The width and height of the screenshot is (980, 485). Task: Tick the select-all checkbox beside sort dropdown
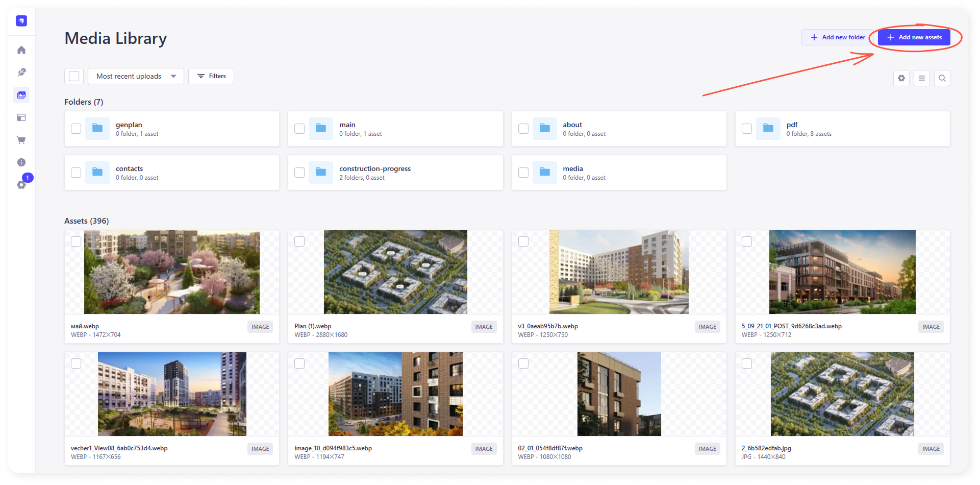74,76
